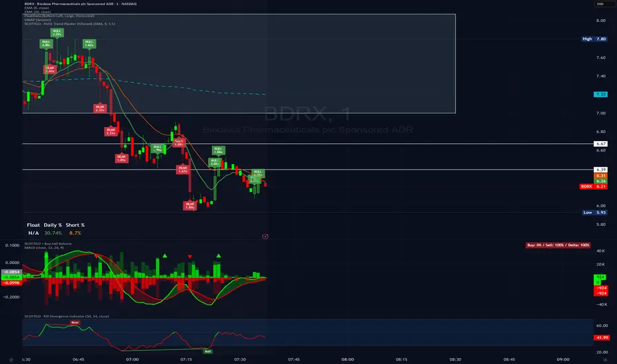Click the BEAR 1.85x signal label

click(122, 158)
